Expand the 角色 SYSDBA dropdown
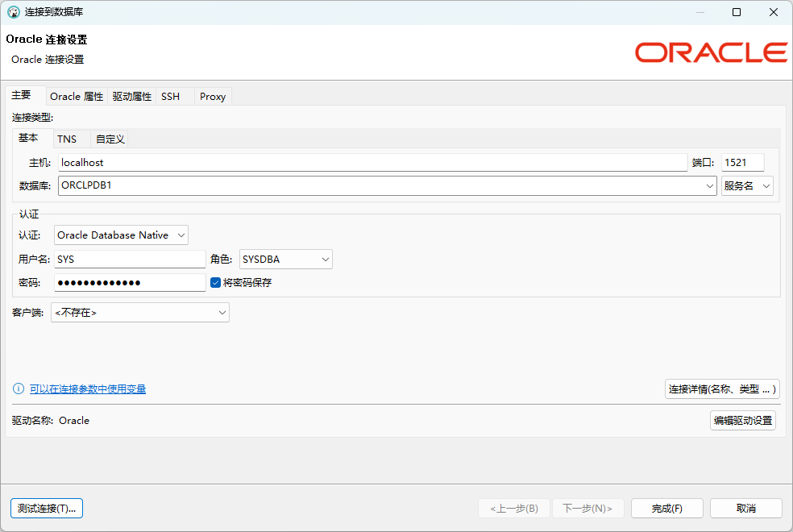Image resolution: width=793 pixels, height=532 pixels. (286, 260)
